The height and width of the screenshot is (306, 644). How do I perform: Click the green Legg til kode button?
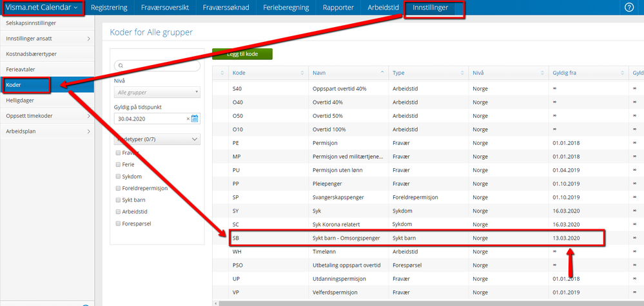242,54
